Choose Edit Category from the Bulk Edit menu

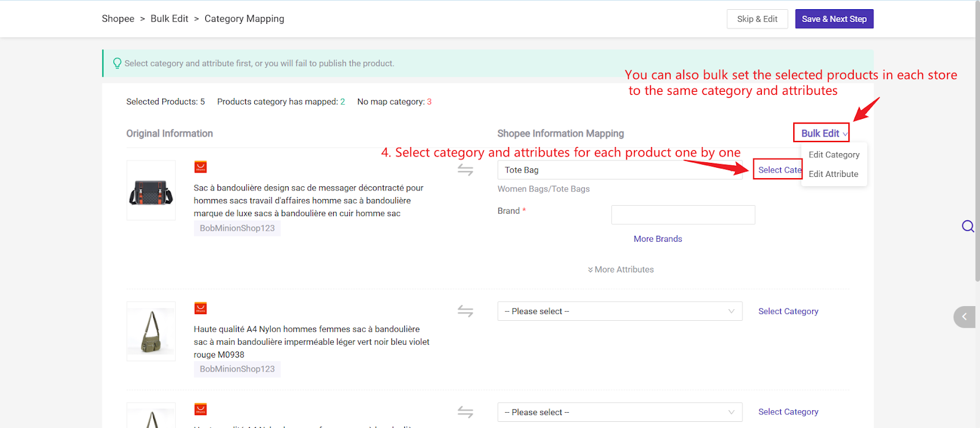(833, 154)
